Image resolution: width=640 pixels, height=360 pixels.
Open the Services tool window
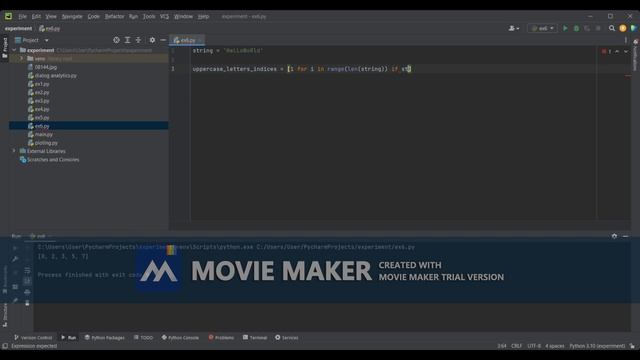pos(287,338)
